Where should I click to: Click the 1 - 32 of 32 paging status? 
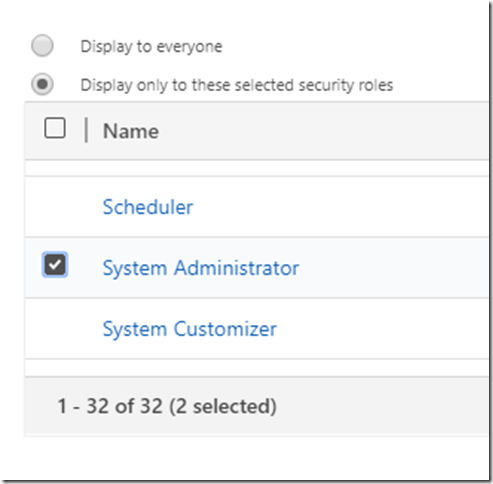(167, 406)
